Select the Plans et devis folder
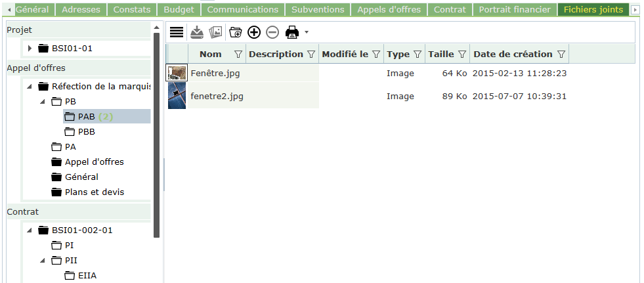 pyautogui.click(x=94, y=192)
